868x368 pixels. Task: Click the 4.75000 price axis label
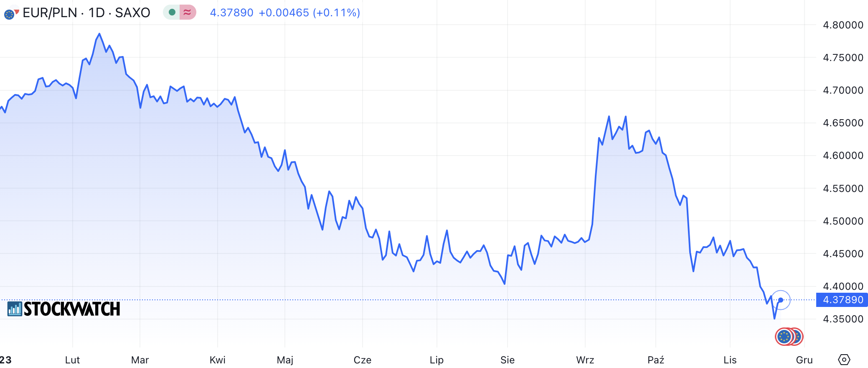(843, 58)
